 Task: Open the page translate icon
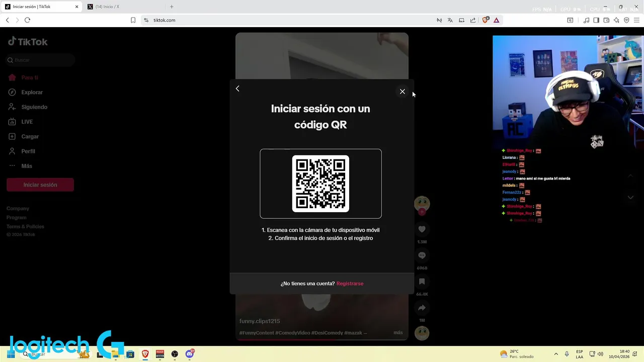pyautogui.click(x=450, y=20)
